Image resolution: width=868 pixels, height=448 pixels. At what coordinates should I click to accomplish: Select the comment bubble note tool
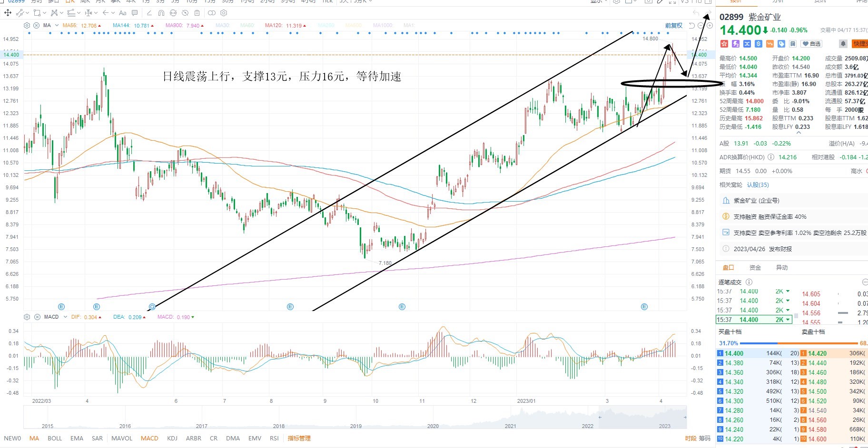coord(135,13)
